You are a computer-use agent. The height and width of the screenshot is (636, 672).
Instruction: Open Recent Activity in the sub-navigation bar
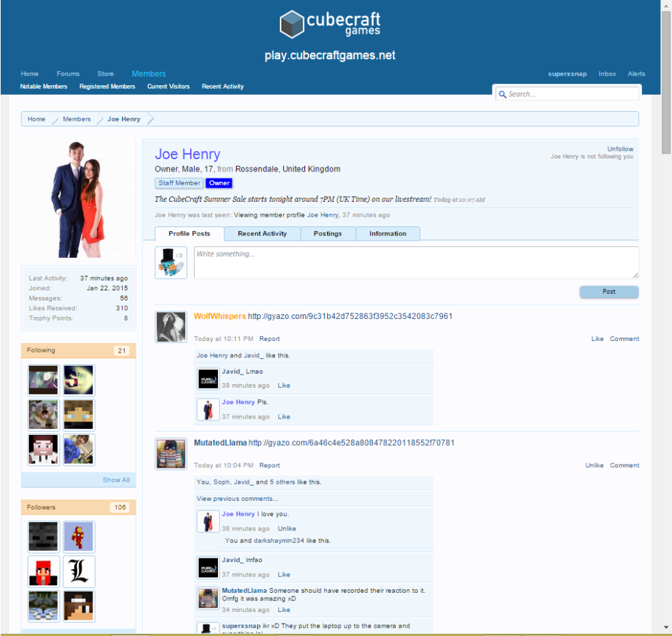coord(223,86)
